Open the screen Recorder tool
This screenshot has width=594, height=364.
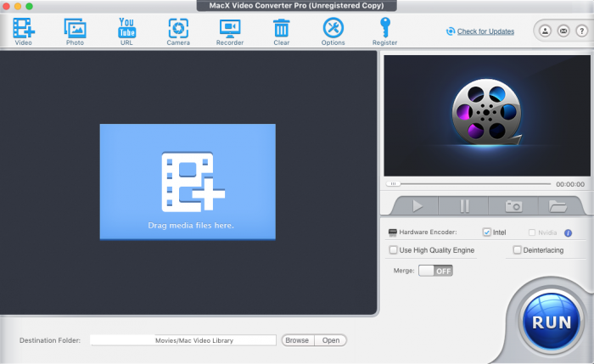[x=230, y=31]
